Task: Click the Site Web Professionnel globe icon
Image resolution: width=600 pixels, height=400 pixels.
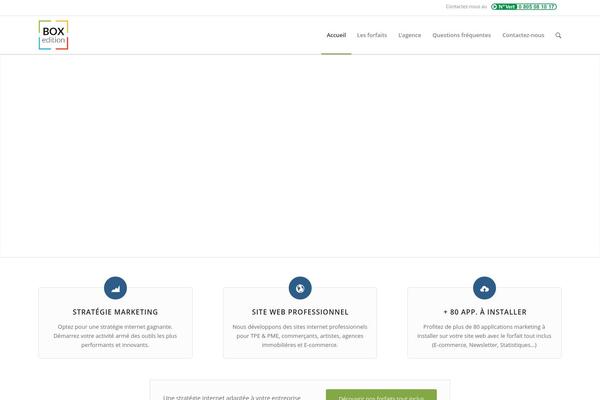Action: (300, 288)
